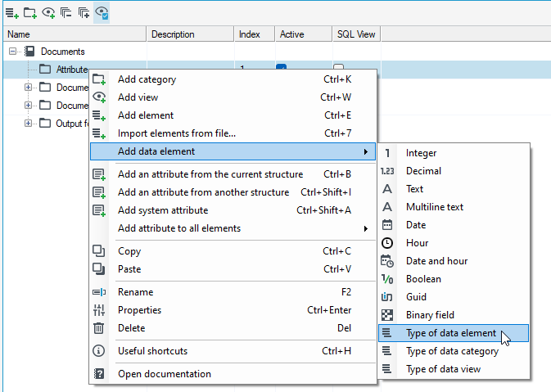This screenshot has height=392, width=551.
Task: Toggle the show active elements eye toolbar button
Action: 102,13
